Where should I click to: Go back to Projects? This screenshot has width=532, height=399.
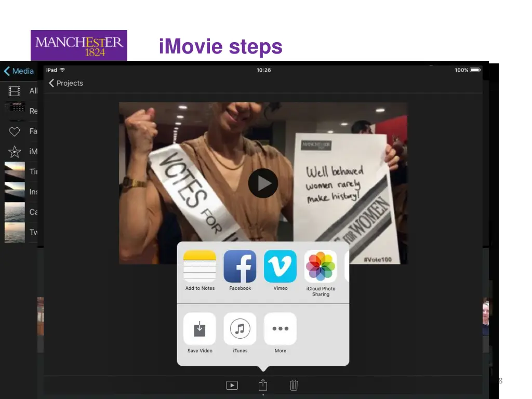click(x=66, y=83)
